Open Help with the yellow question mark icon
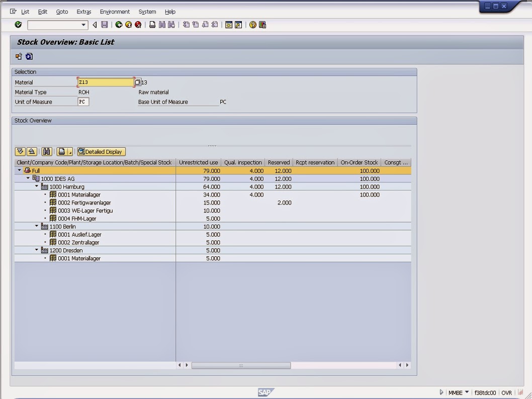 pyautogui.click(x=252, y=25)
